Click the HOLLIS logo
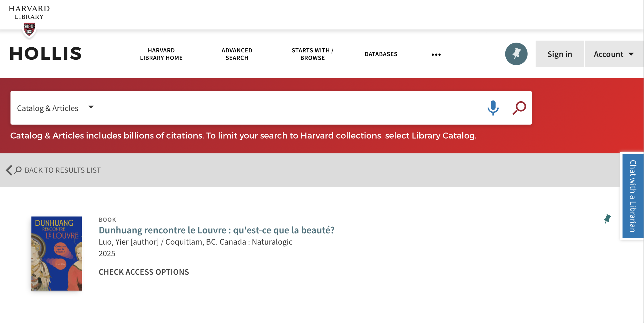The height and width of the screenshot is (323, 644). pyautogui.click(x=46, y=53)
